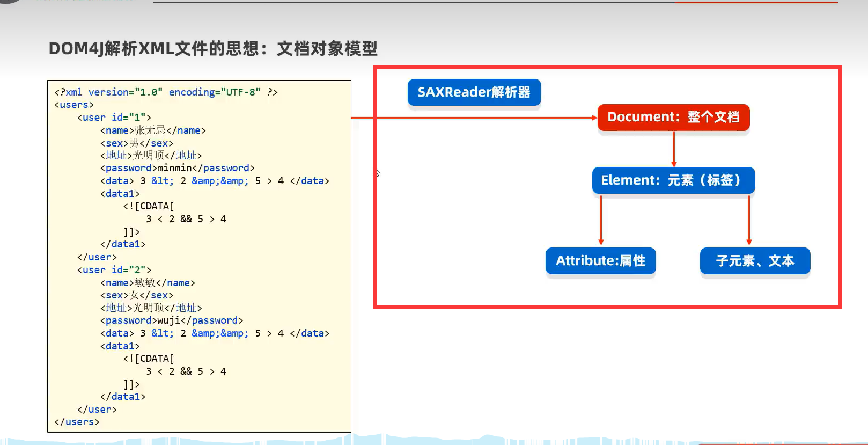Select the opening <users> tag line

(74, 105)
